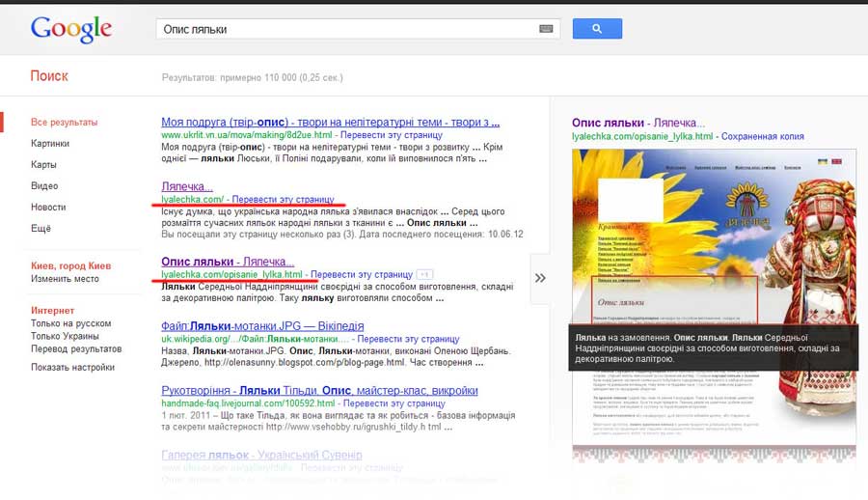
Task: Click the blue search magnifier button
Action: [x=597, y=29]
